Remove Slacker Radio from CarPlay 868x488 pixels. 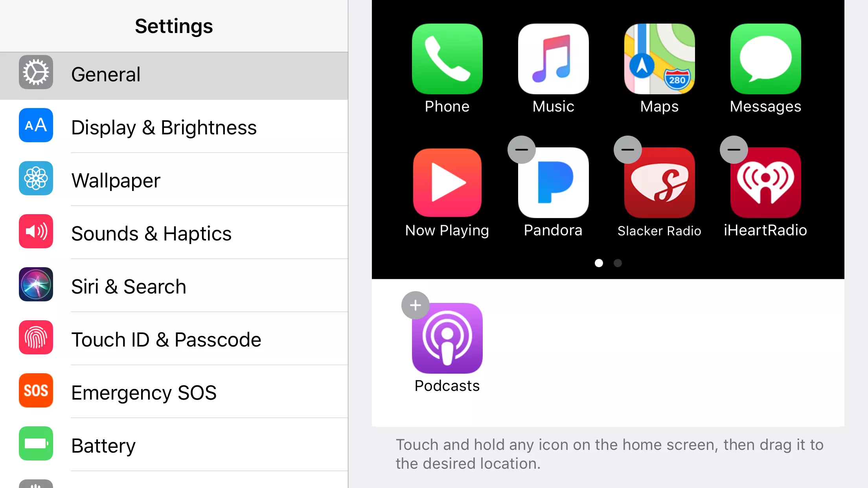[x=627, y=150]
